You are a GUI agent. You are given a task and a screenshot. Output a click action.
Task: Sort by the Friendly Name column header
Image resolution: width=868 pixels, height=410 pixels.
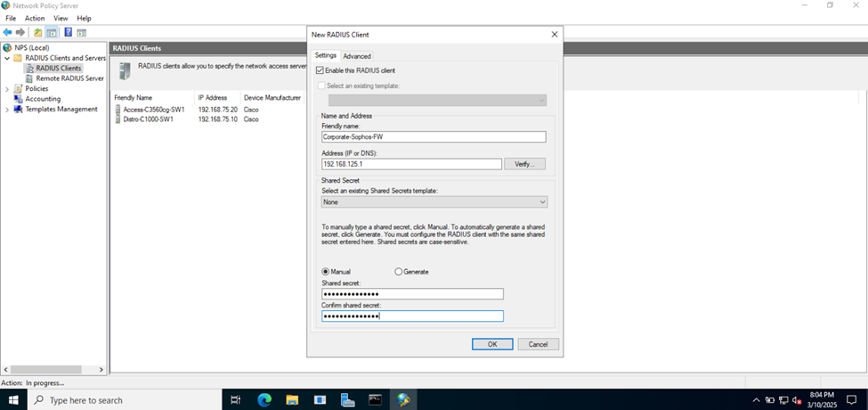tap(153, 97)
